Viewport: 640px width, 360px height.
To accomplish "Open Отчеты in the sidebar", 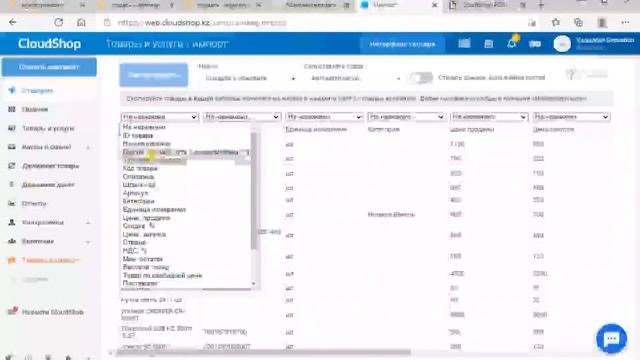I will pos(33,203).
